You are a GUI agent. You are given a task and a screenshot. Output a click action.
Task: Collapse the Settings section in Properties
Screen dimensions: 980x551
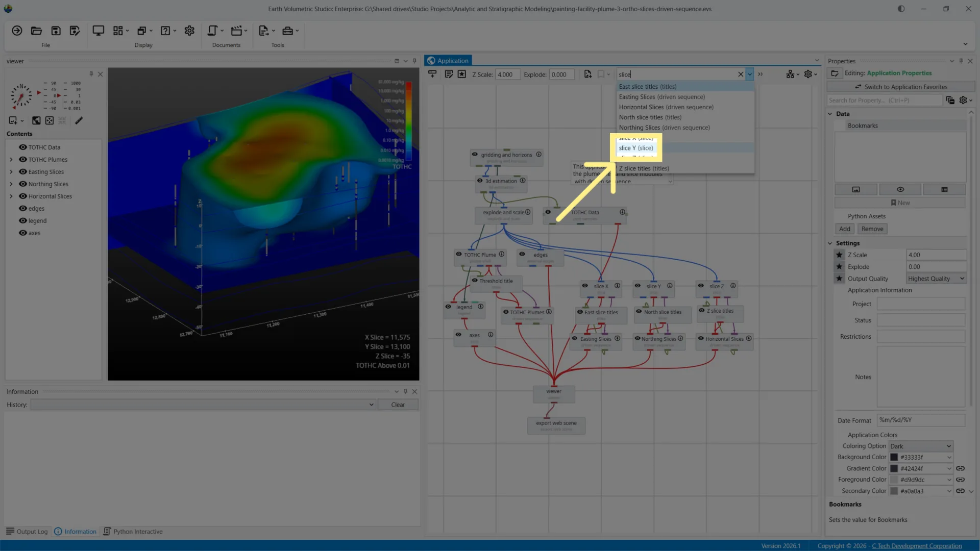tap(830, 243)
